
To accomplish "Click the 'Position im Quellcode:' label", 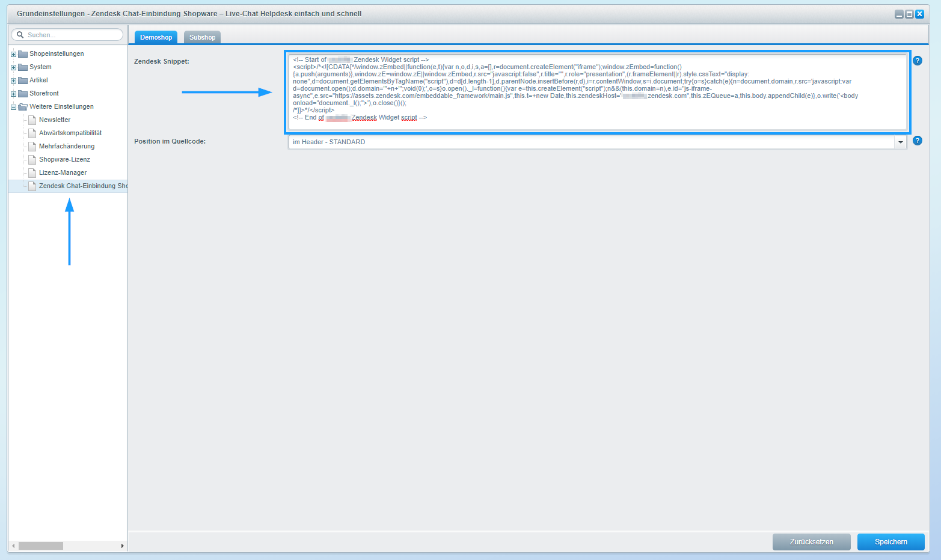I will tap(170, 141).
